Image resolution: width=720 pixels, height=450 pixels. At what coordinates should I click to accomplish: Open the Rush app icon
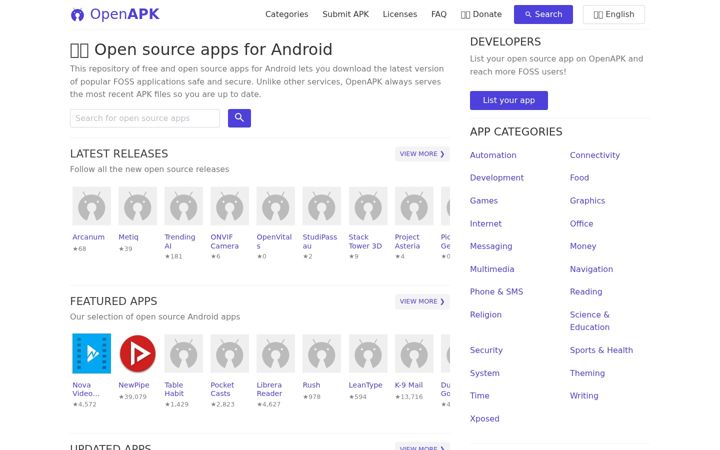tap(321, 354)
